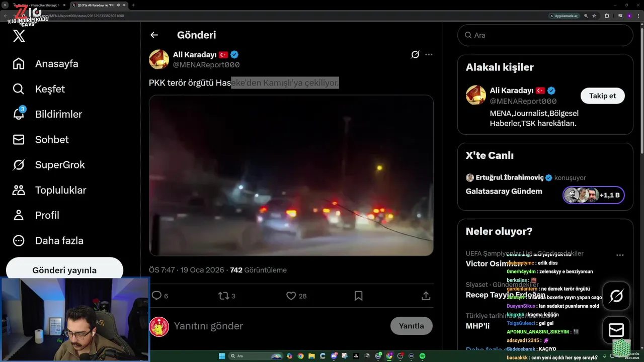The height and width of the screenshot is (362, 644).
Task: Open the Victor Osimhen trend
Action: (x=494, y=263)
